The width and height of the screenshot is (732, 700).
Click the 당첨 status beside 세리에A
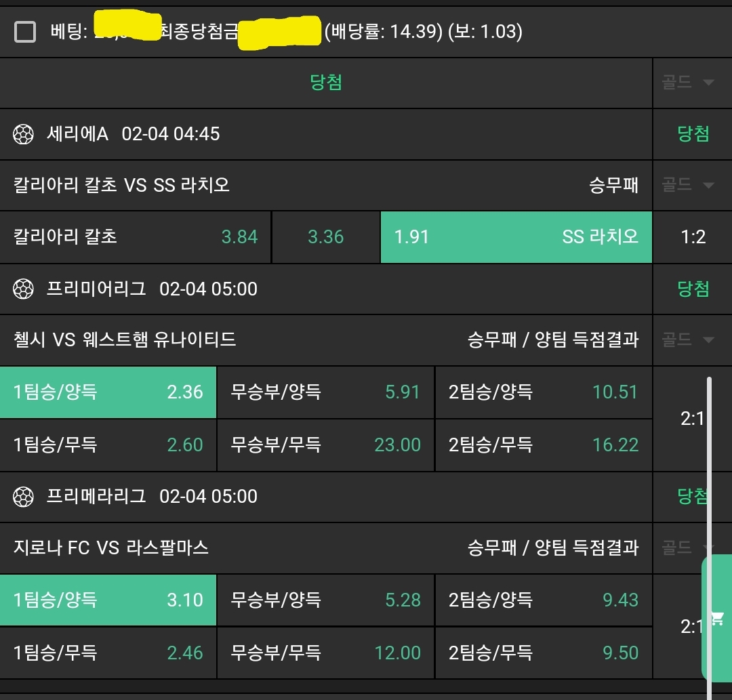tap(693, 134)
